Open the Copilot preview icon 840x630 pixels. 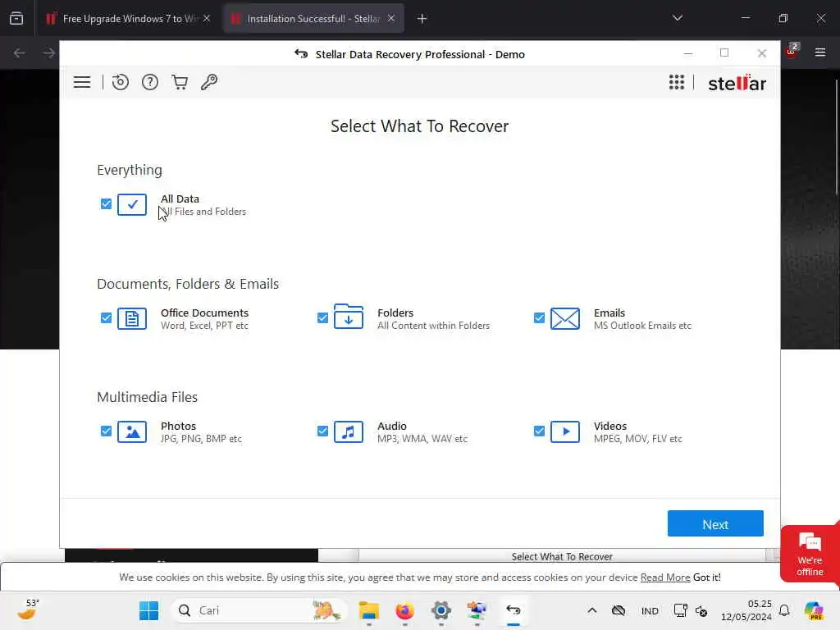[815, 610]
